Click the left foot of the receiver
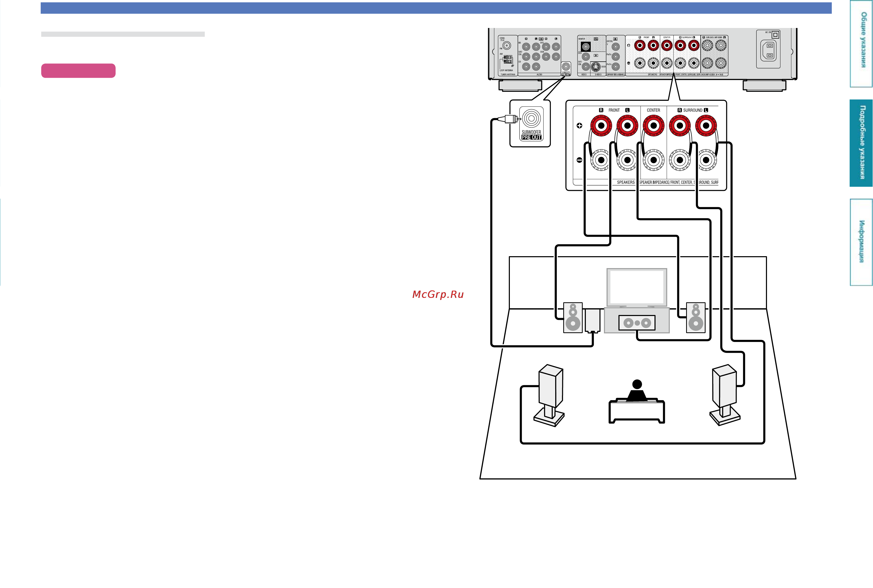873x588 pixels. (x=520, y=85)
